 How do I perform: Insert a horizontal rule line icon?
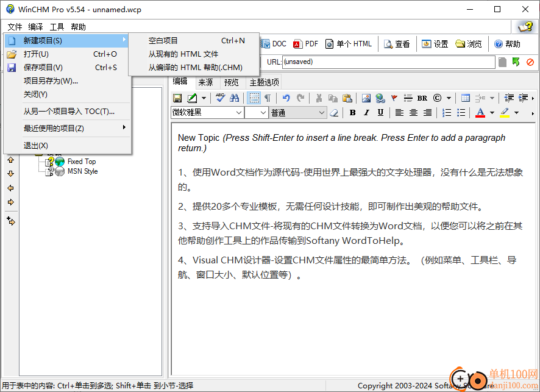(x=408, y=98)
